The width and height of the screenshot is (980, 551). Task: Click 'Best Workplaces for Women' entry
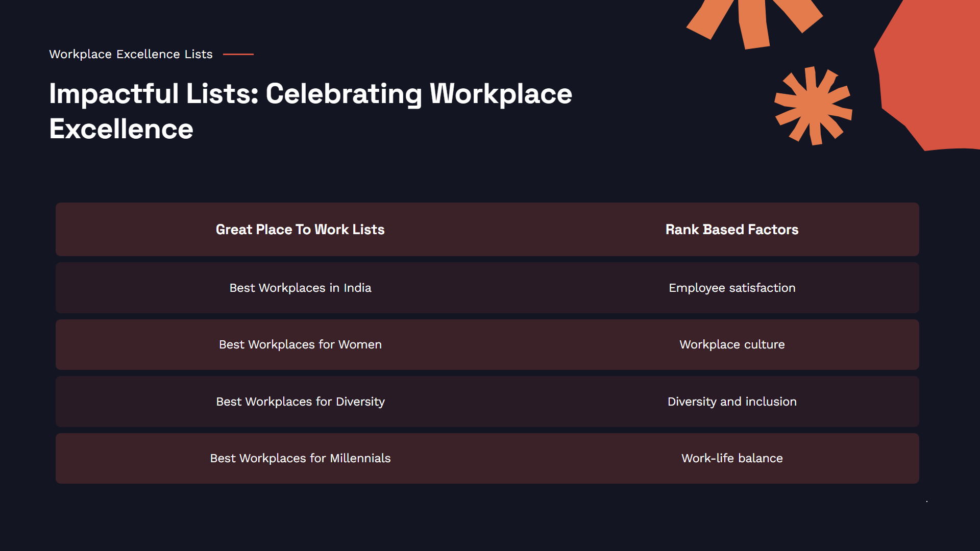click(x=300, y=344)
